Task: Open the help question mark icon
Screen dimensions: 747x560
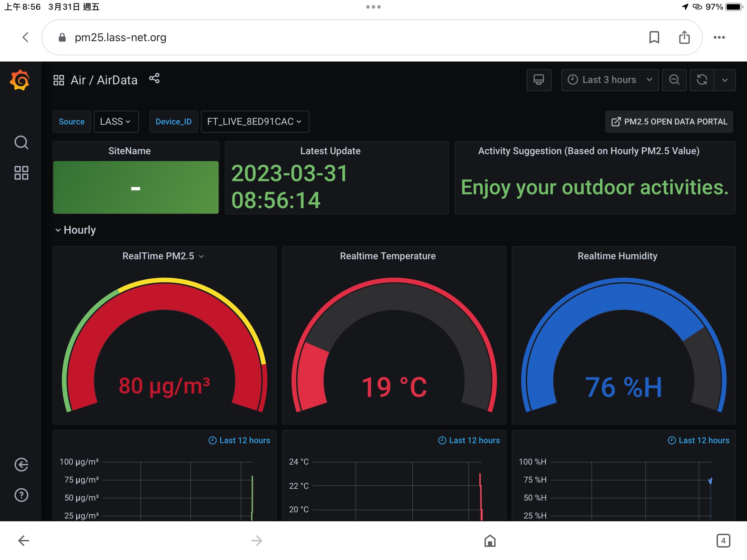Action: tap(21, 495)
